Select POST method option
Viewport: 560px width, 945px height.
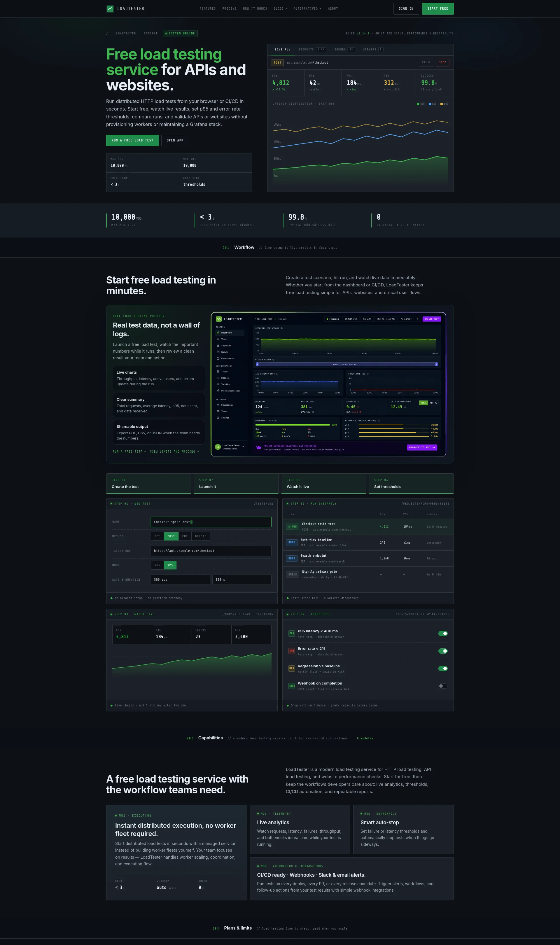pos(171,536)
